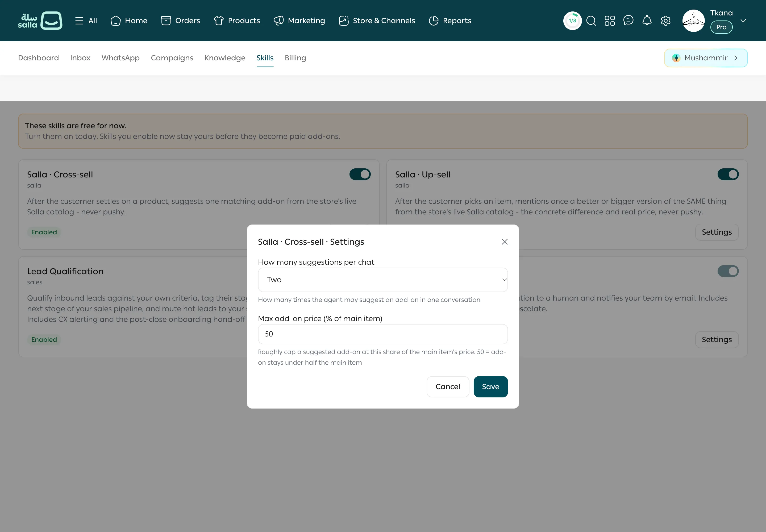766x532 pixels.
Task: Open the Mushammir assistant button
Action: (x=706, y=58)
